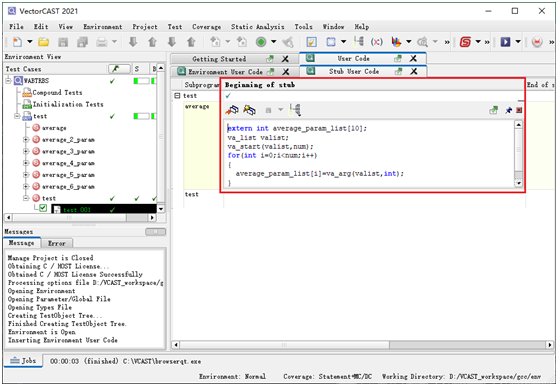Click the dark blue play toolbar icon
This screenshot has height=386, width=558.
coord(505,42)
